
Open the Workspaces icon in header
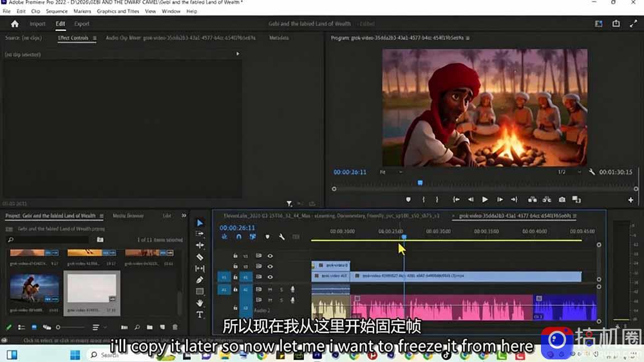click(598, 24)
